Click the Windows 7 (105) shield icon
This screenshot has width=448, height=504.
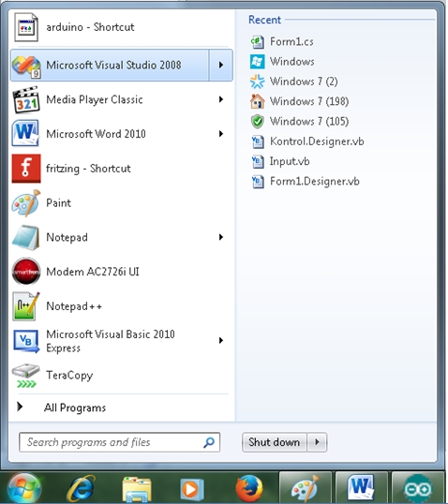258,122
